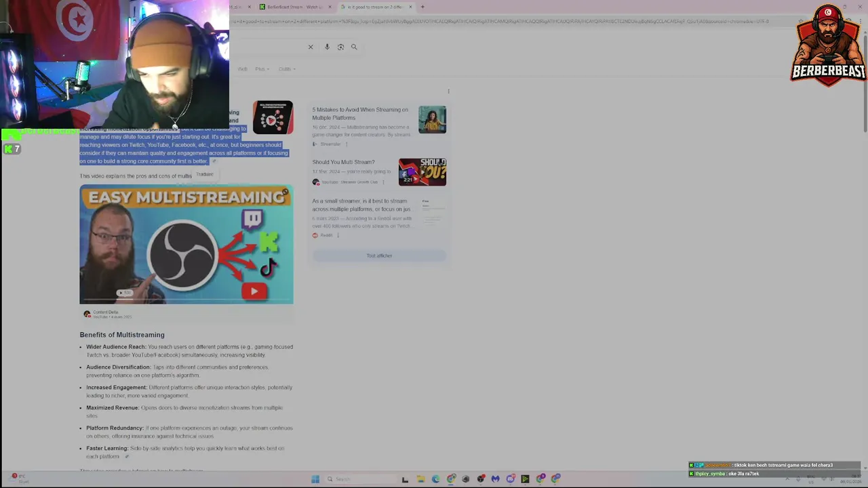Open a new browser tab
Viewport: 868px width, 488px height.
coord(422,7)
